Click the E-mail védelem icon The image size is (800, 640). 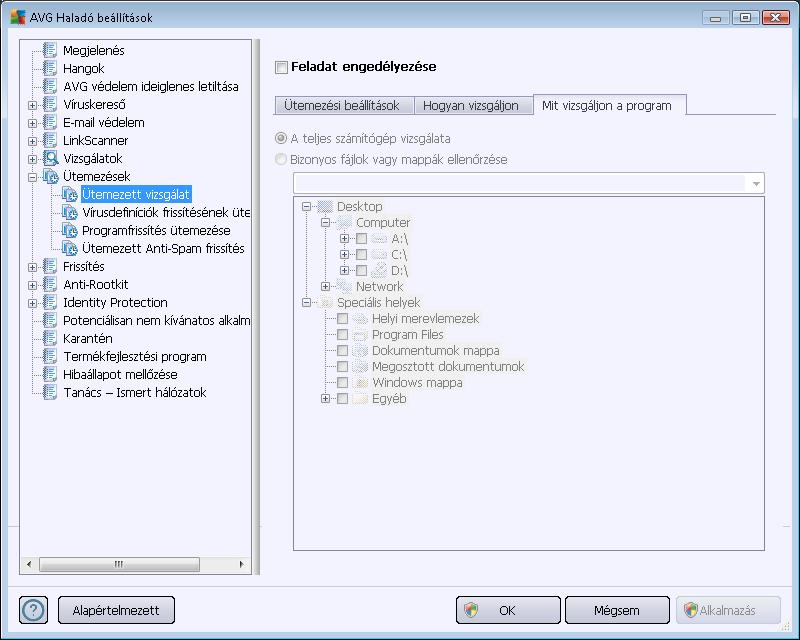50,122
